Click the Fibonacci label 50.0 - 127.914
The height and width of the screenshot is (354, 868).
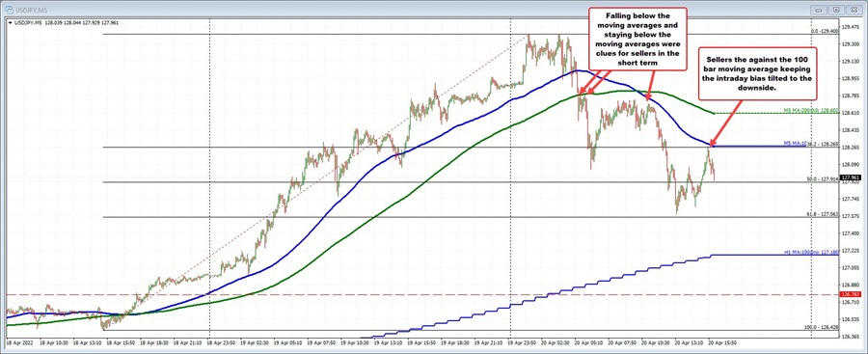823,179
